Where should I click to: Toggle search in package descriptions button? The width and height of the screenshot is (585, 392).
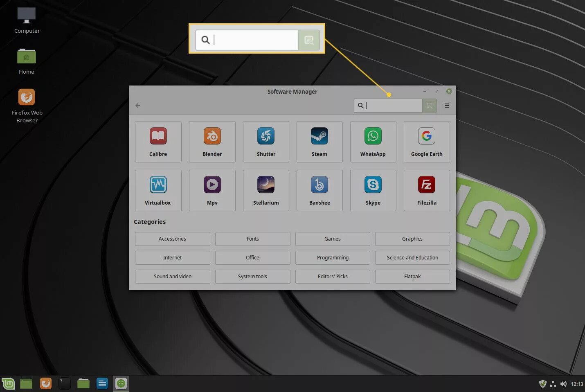point(430,106)
